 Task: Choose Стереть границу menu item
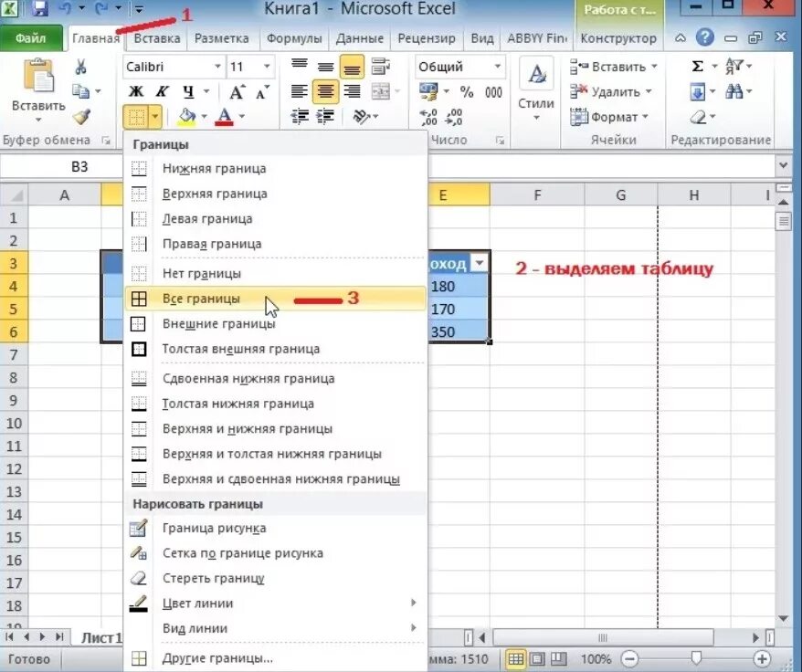pos(275,578)
